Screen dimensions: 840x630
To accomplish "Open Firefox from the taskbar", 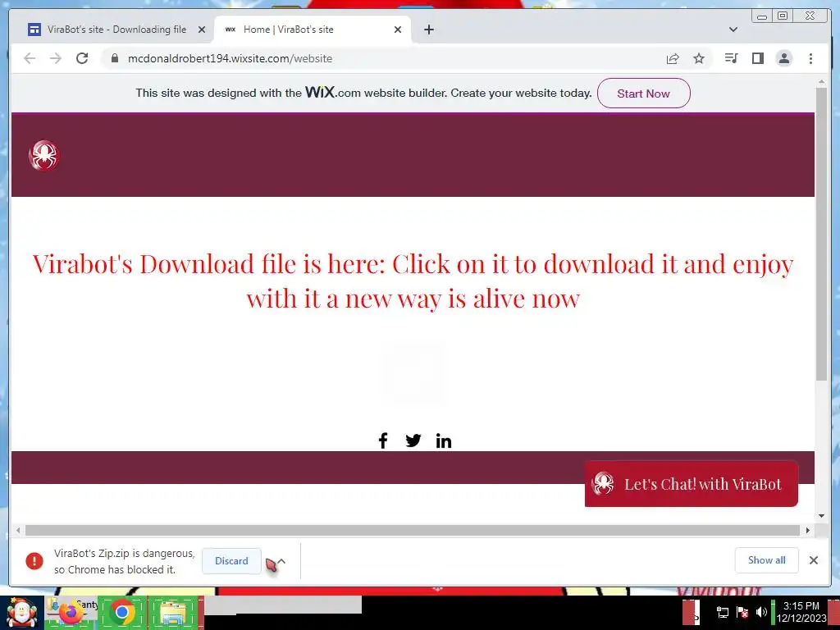I will point(70,612).
